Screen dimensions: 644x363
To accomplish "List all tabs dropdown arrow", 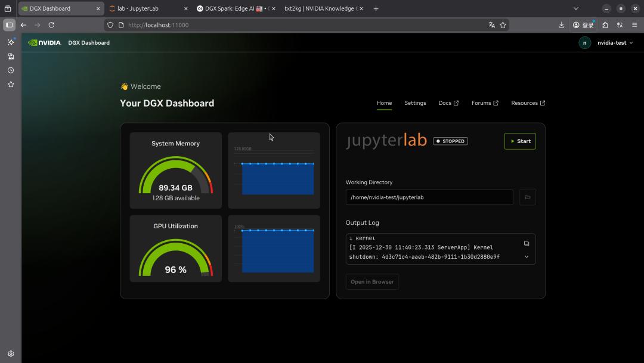I will click(x=575, y=8).
